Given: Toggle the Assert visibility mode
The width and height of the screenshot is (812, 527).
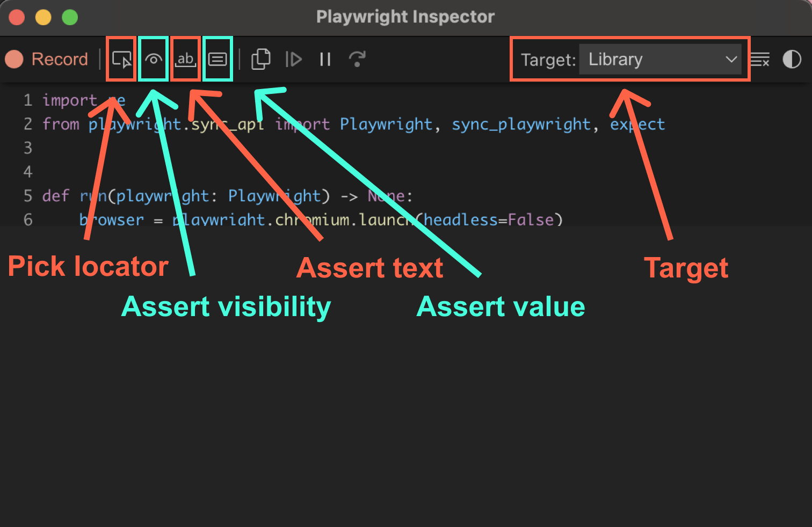Looking at the screenshot, I should 153,59.
